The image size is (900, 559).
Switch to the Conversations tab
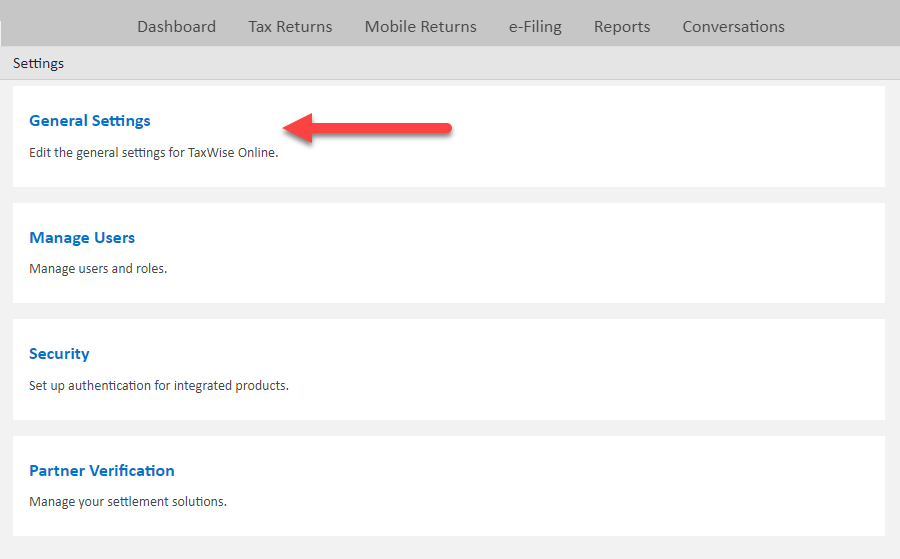click(733, 27)
